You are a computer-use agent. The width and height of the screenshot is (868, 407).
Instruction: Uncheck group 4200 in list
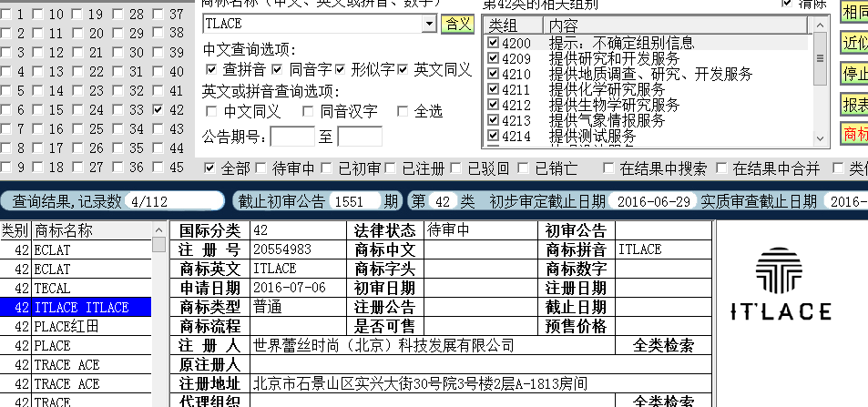[x=494, y=43]
